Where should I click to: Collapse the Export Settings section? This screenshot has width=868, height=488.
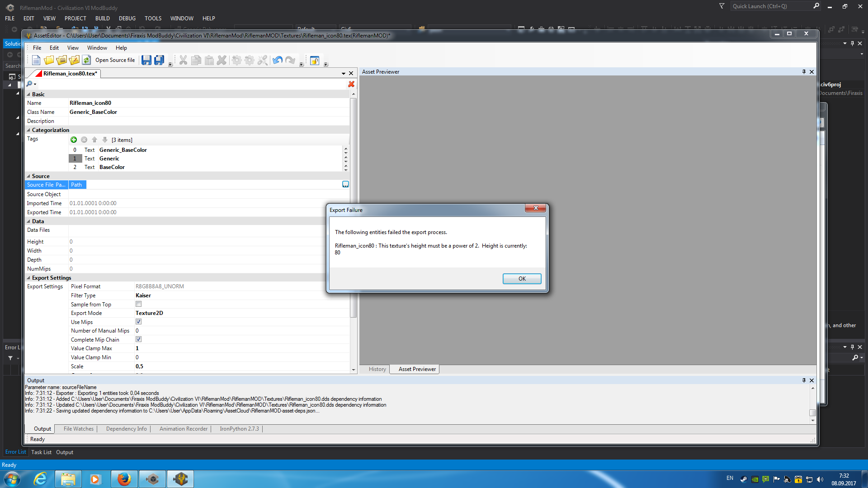click(x=28, y=278)
